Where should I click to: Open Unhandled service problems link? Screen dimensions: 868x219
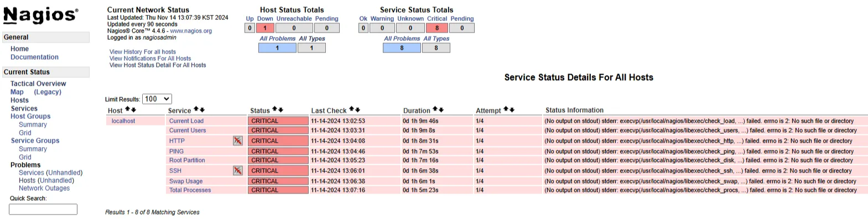click(64, 173)
